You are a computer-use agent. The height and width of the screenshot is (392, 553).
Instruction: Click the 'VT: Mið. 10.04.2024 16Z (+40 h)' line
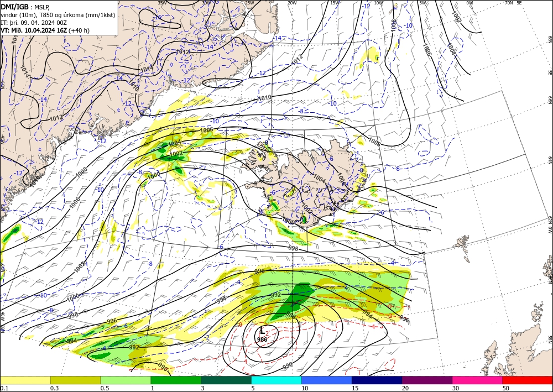click(45, 30)
